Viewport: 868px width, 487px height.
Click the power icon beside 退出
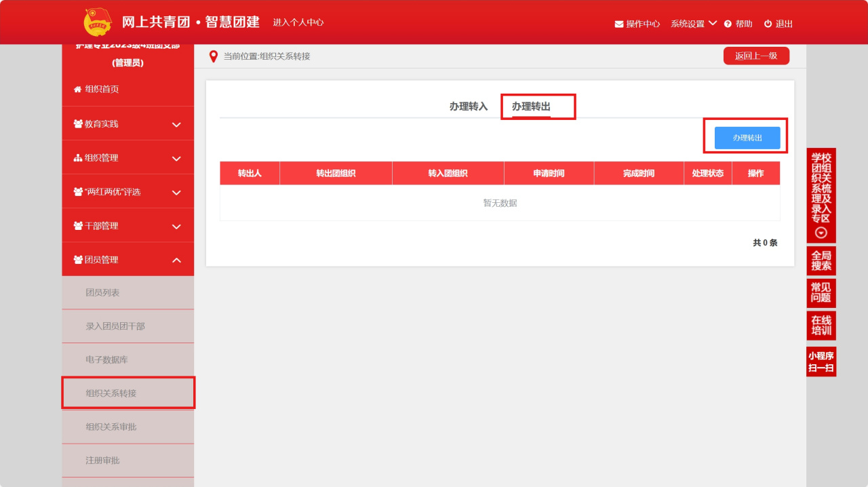(x=768, y=24)
